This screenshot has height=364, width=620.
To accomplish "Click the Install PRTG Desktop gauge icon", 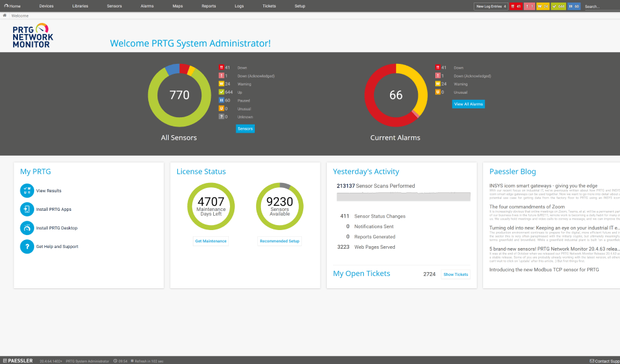I will tap(27, 228).
